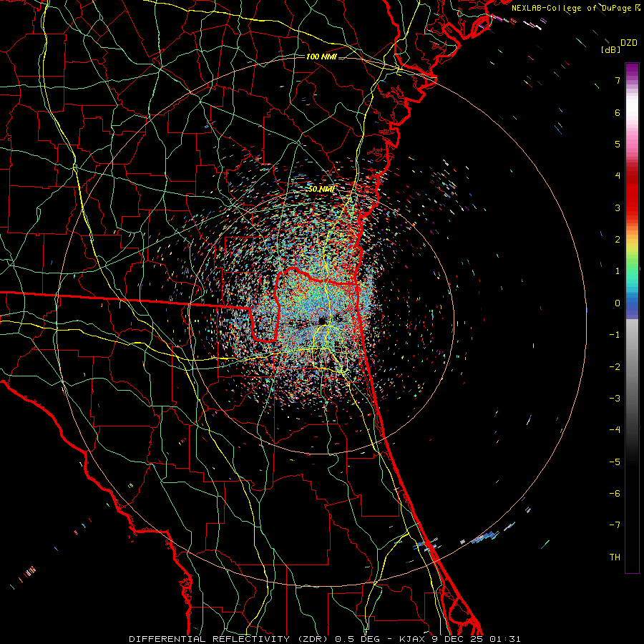Click the 3 value on the color scale
Screen dimensions: 644x644
(618, 208)
